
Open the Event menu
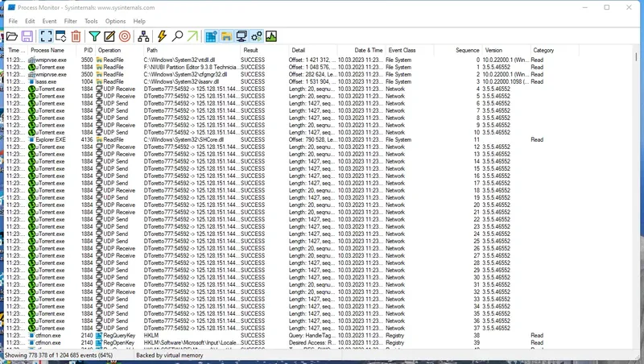[49, 21]
